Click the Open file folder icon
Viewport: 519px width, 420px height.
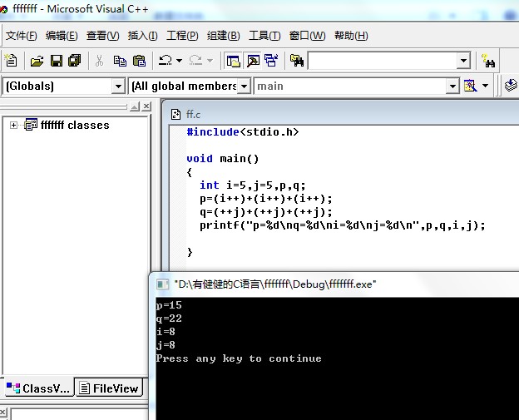pos(37,61)
